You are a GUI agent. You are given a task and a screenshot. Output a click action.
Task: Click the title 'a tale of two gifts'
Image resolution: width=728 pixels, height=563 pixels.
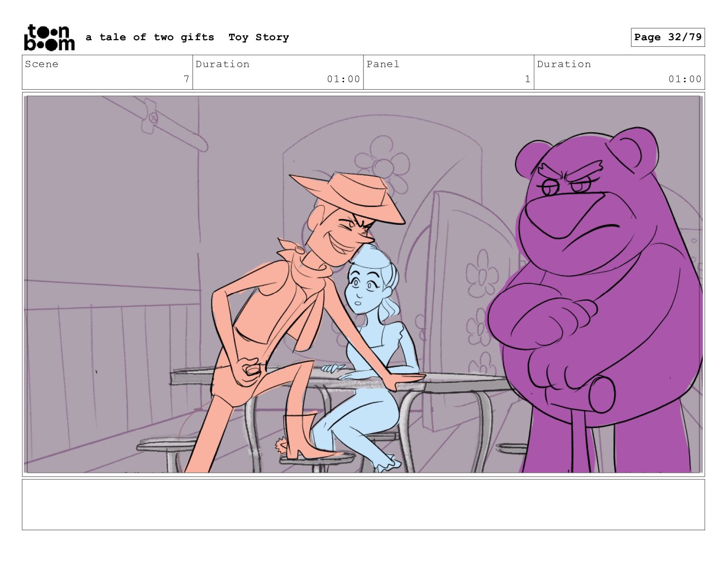coord(150,38)
